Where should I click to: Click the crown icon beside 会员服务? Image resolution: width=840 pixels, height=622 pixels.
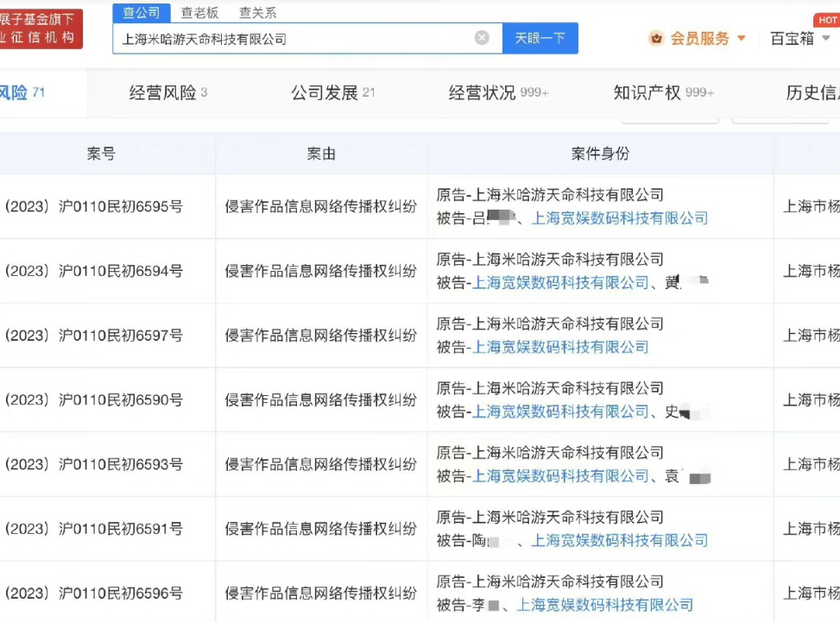[x=657, y=39]
